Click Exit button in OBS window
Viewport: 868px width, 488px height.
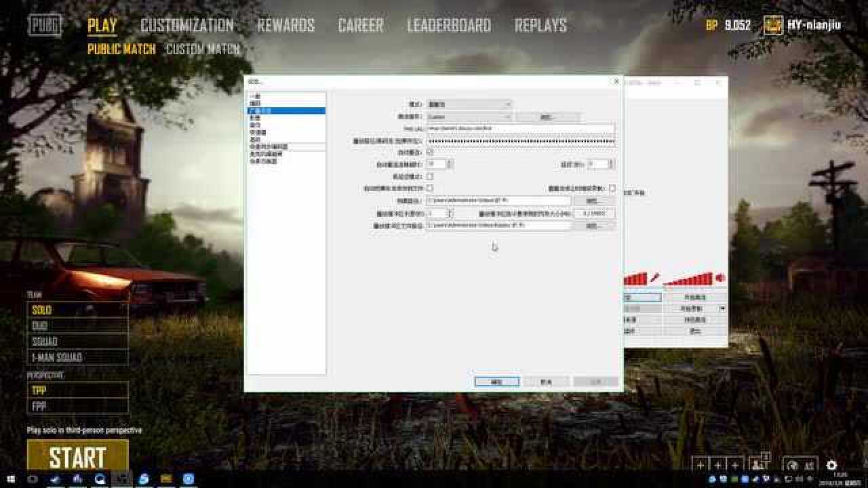pos(694,331)
